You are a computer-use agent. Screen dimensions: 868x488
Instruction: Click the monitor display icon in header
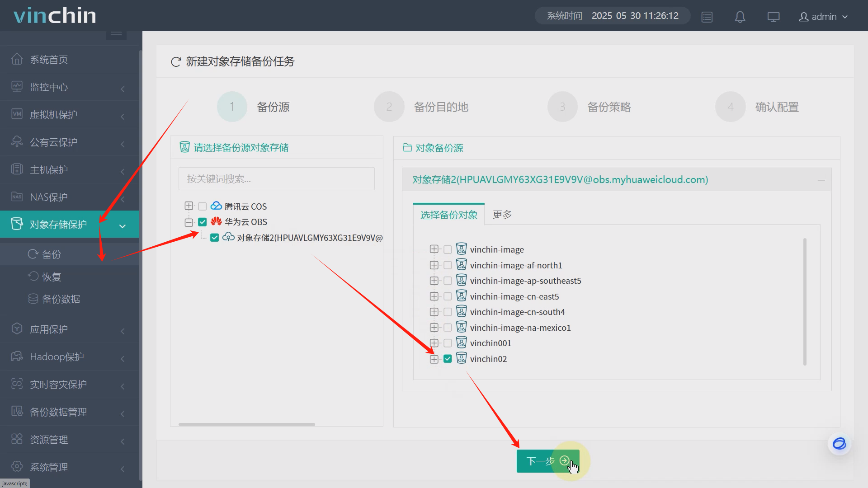click(773, 17)
